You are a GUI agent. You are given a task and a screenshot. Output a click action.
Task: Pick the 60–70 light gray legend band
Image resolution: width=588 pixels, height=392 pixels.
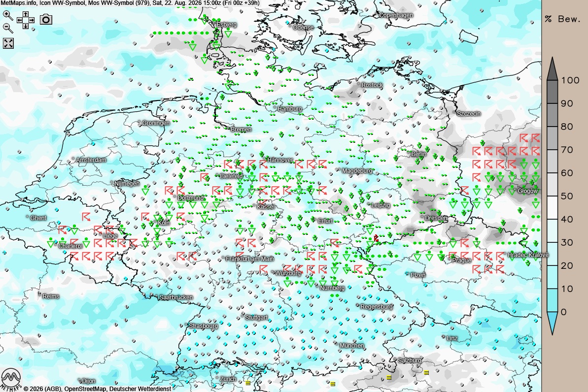click(x=553, y=161)
